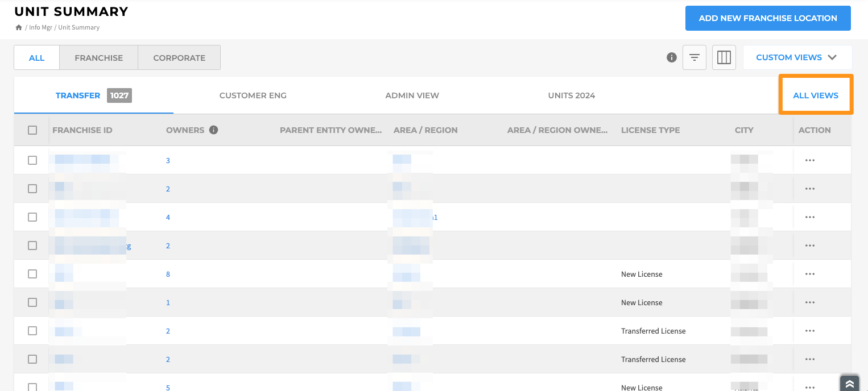Image resolution: width=868 pixels, height=391 pixels.
Task: Click the scroll-to-top arrow at bottom right
Action: pos(849,384)
